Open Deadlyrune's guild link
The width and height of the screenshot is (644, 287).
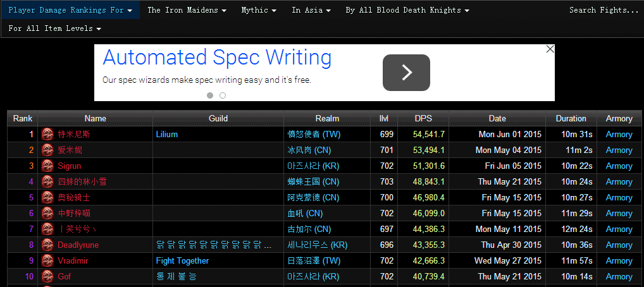[214, 245]
